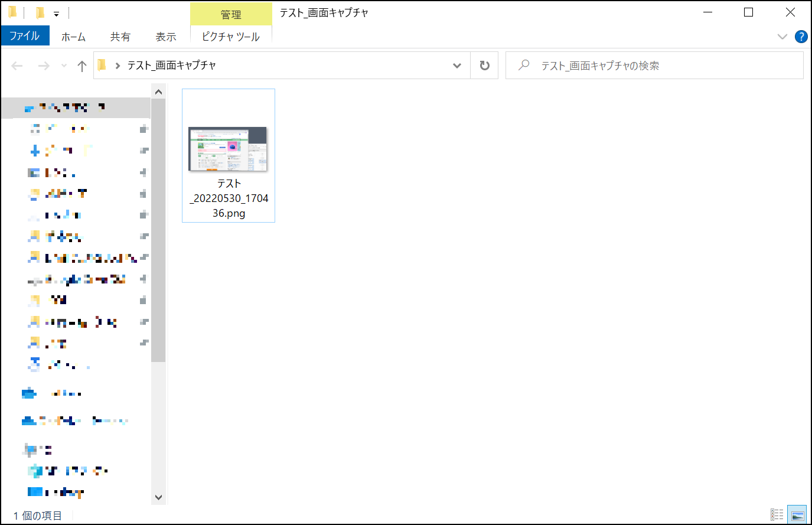Viewport: 812px width, 525px height.
Task: Click the forward navigation arrow
Action: click(x=44, y=65)
